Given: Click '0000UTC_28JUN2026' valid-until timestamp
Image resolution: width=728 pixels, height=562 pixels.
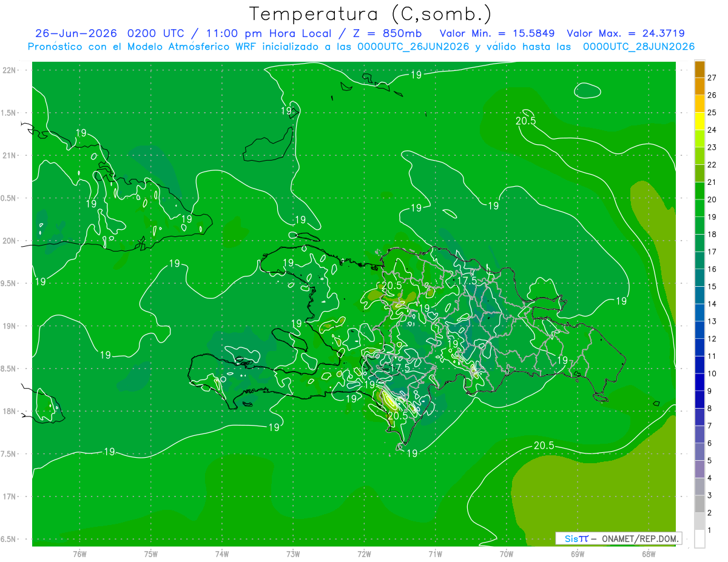Looking at the screenshot, I should click(638, 47).
